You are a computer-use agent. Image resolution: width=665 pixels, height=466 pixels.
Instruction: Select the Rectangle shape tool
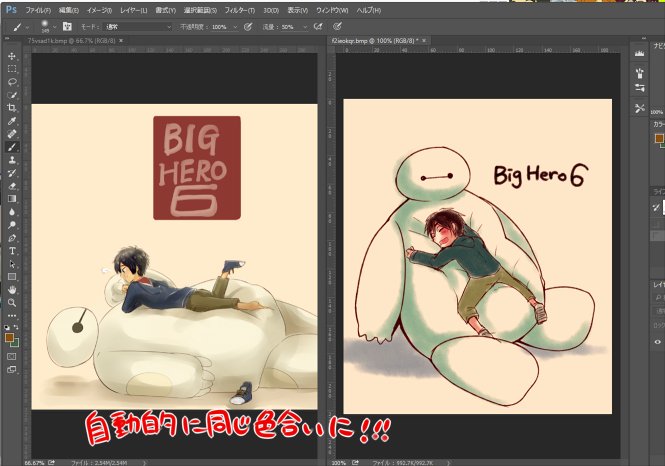click(12, 277)
